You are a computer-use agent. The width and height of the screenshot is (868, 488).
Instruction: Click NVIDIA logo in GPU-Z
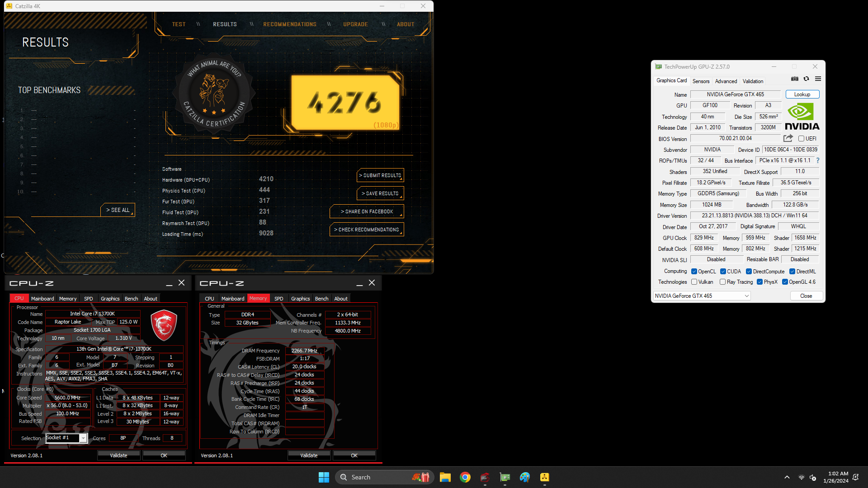(802, 117)
